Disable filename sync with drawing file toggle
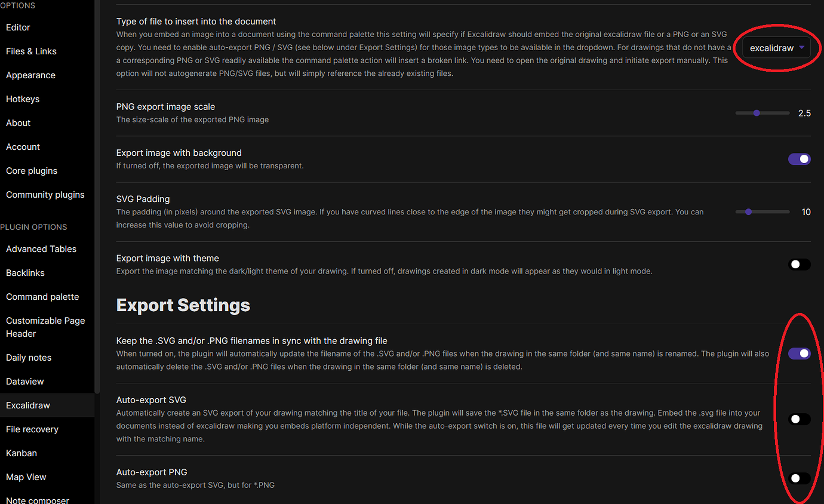Image resolution: width=824 pixels, height=504 pixels. click(x=799, y=353)
